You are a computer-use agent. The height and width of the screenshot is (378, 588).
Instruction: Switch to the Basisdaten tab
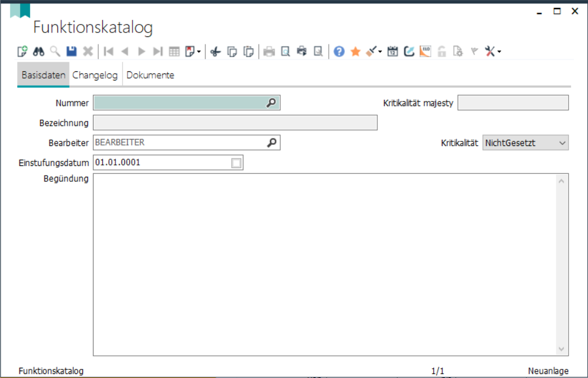pos(43,75)
